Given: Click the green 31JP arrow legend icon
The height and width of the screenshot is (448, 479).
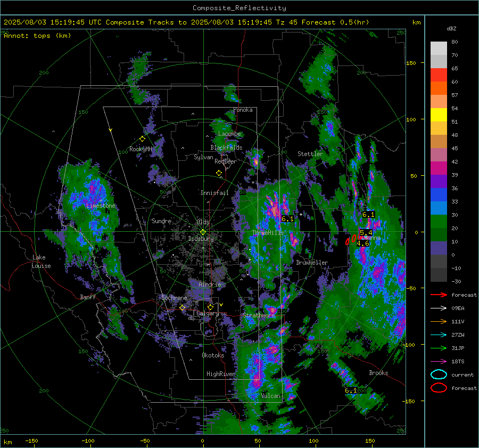Looking at the screenshot, I should (439, 348).
